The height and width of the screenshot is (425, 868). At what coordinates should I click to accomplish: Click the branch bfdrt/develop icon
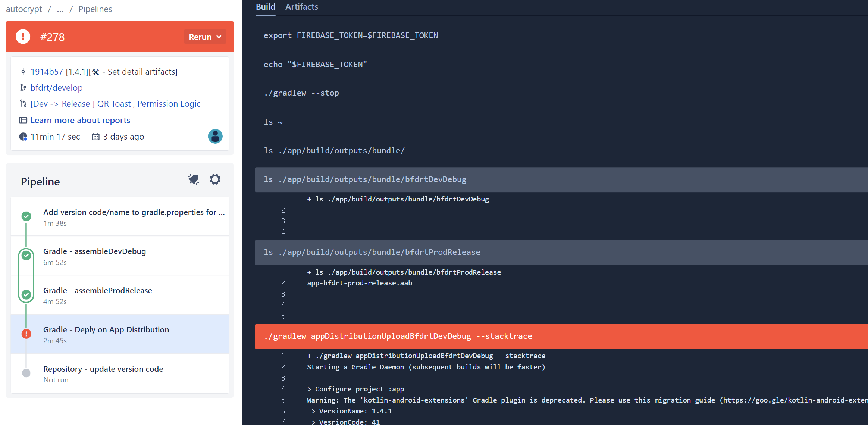pos(23,88)
